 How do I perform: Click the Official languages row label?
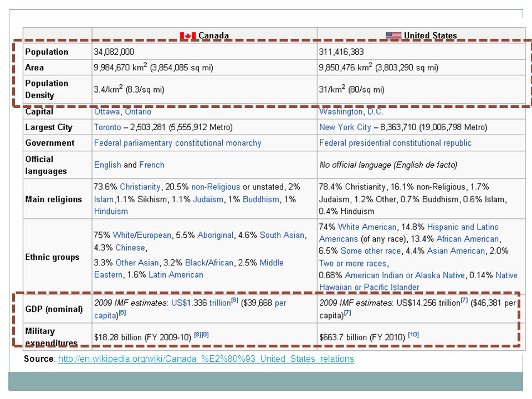pos(46,165)
